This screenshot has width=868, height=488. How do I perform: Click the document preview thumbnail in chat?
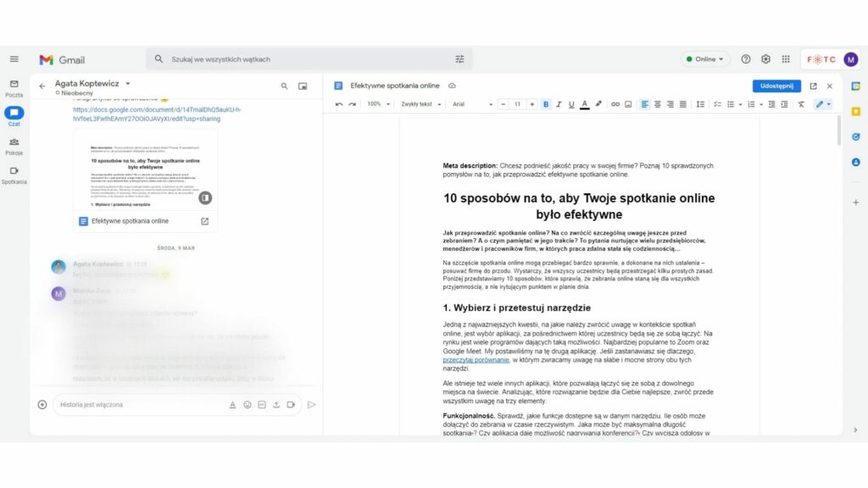145,170
